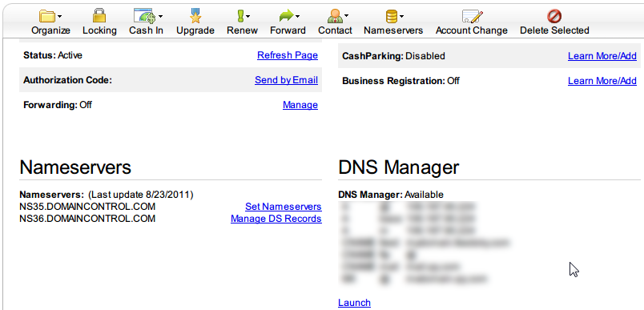Click the Upgrade toolbar label
The height and width of the screenshot is (310, 644).
[195, 30]
